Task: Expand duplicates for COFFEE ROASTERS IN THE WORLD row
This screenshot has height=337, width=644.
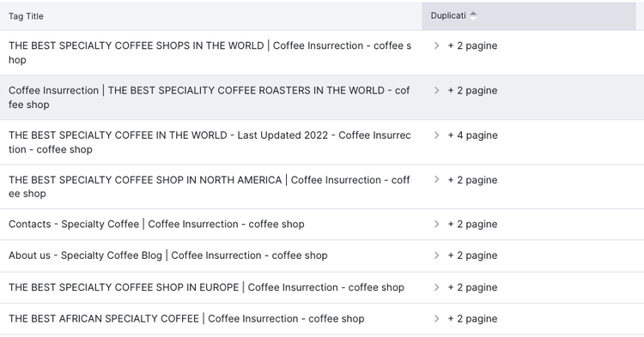Action: click(436, 90)
